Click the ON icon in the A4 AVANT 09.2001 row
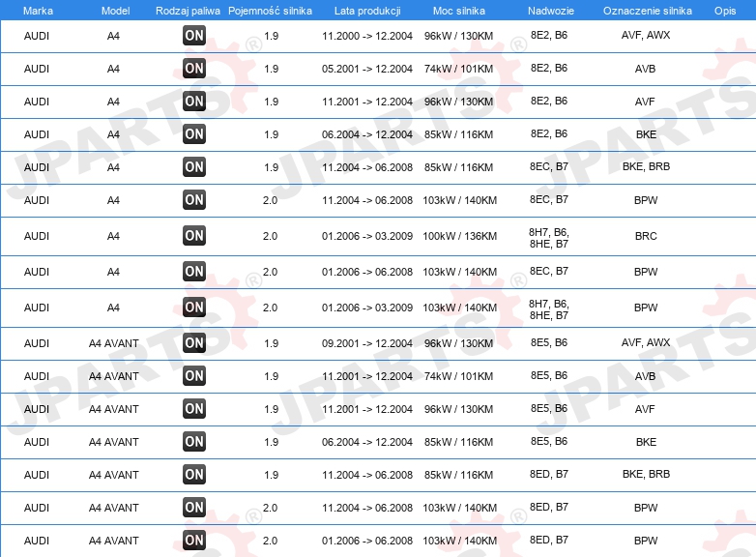 tap(194, 343)
